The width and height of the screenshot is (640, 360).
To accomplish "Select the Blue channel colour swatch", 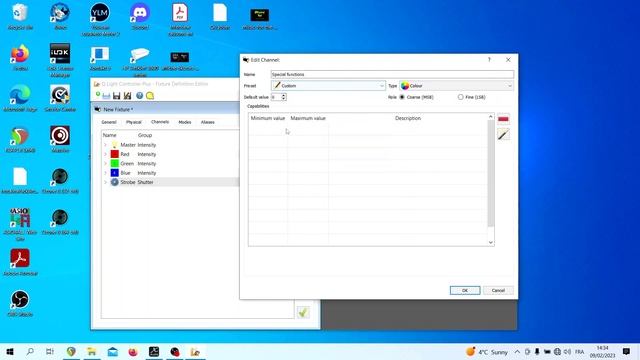I will 115,173.
